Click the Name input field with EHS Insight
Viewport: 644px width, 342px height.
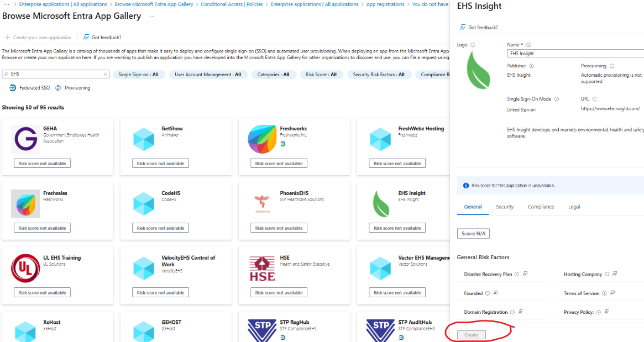tap(575, 54)
